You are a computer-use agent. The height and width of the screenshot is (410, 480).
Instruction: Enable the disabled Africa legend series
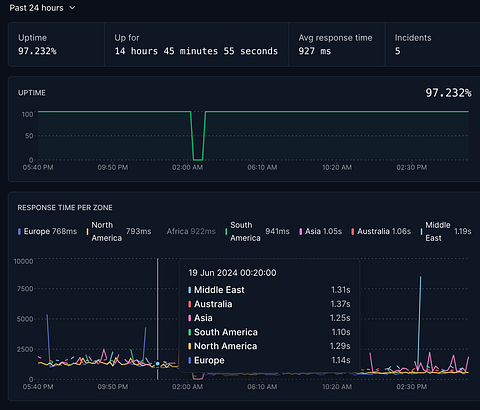[x=191, y=231]
